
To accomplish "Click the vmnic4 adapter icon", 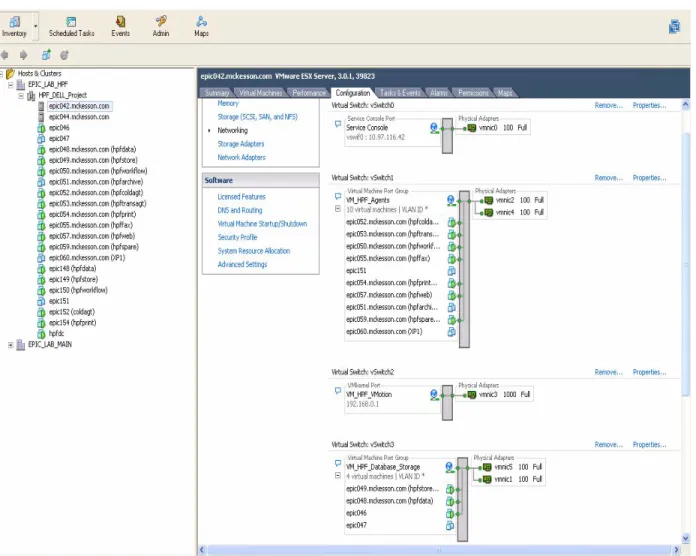I will (x=489, y=213).
